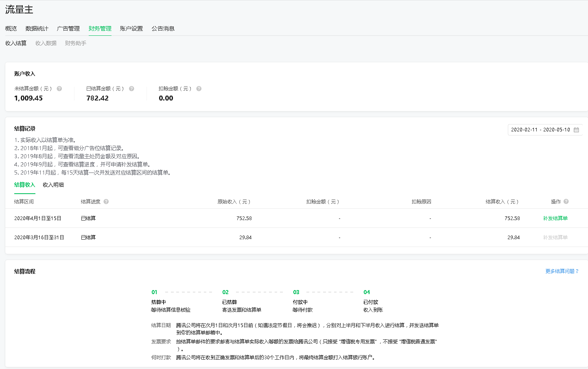Open 账户设置 tab
This screenshot has width=588, height=369.
click(x=131, y=28)
